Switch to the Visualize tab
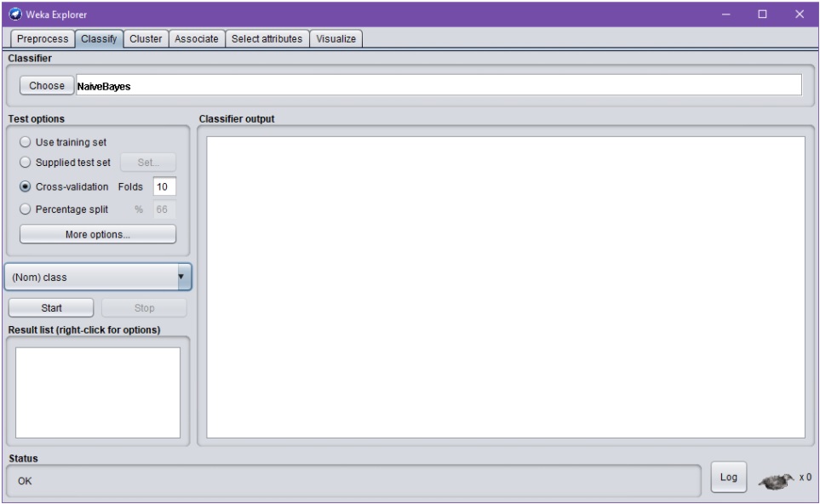Viewport: 820px width, 504px height. 336,38
